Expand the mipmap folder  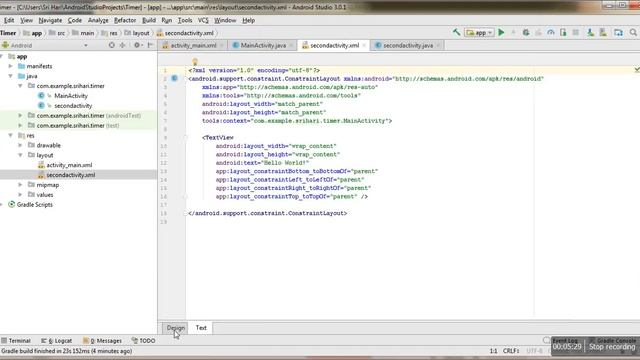[20, 184]
